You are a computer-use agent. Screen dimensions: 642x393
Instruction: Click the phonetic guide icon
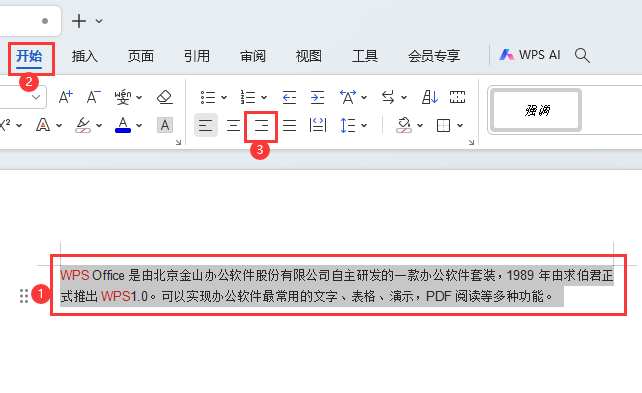tap(122, 97)
